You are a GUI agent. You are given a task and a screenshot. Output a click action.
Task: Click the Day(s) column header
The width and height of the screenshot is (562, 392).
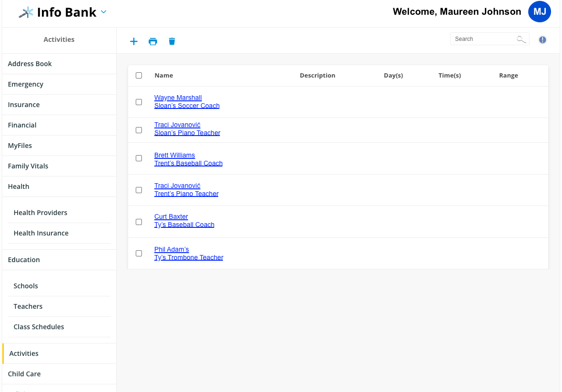(393, 76)
